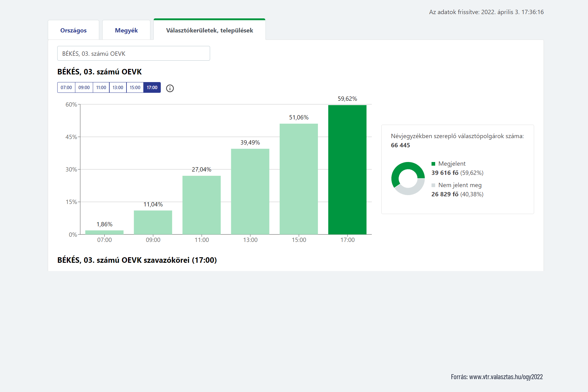Screen dimensions: 588x392
Task: Click the 09:00 bar showing 11,04%
Action: [x=153, y=223]
